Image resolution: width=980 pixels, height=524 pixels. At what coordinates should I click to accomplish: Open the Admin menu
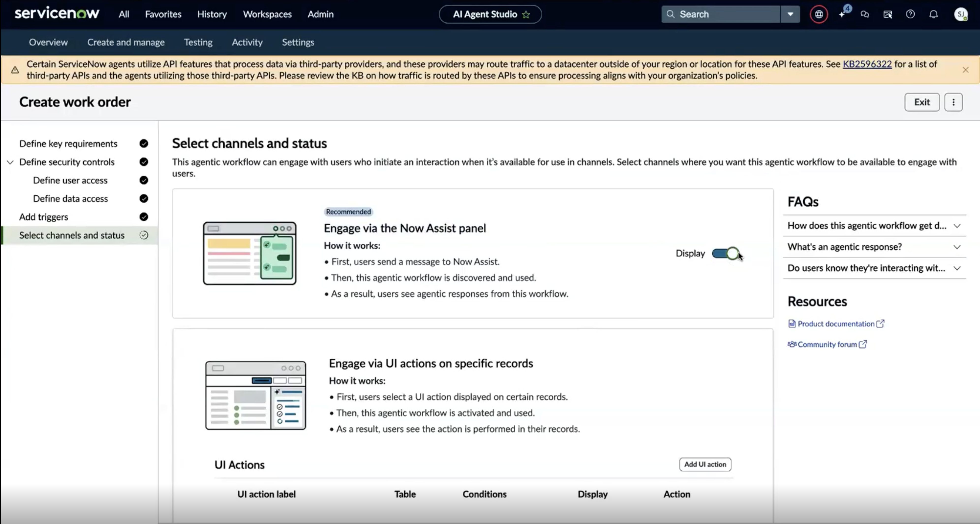[x=320, y=14]
